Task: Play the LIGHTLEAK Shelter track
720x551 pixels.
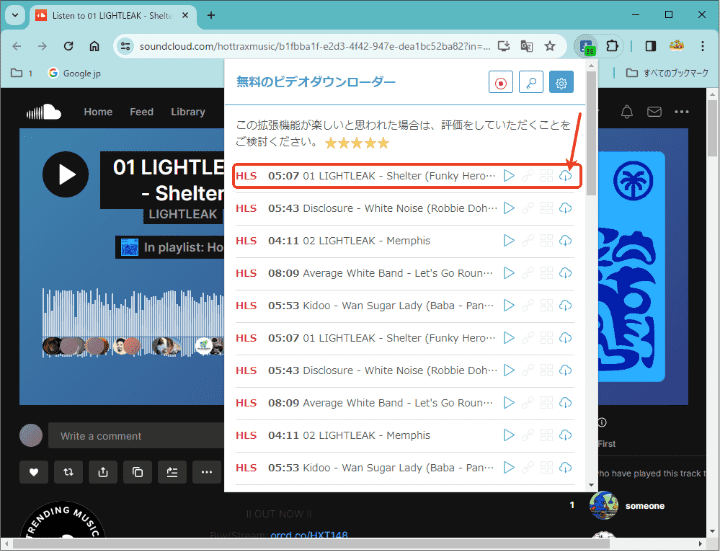Action: pos(66,174)
